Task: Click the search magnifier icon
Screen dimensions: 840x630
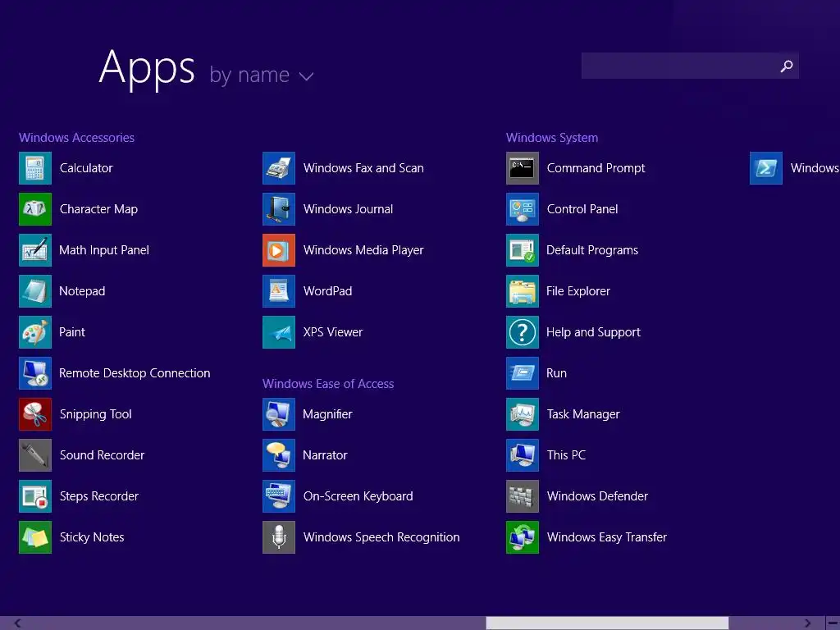Action: pos(787,66)
